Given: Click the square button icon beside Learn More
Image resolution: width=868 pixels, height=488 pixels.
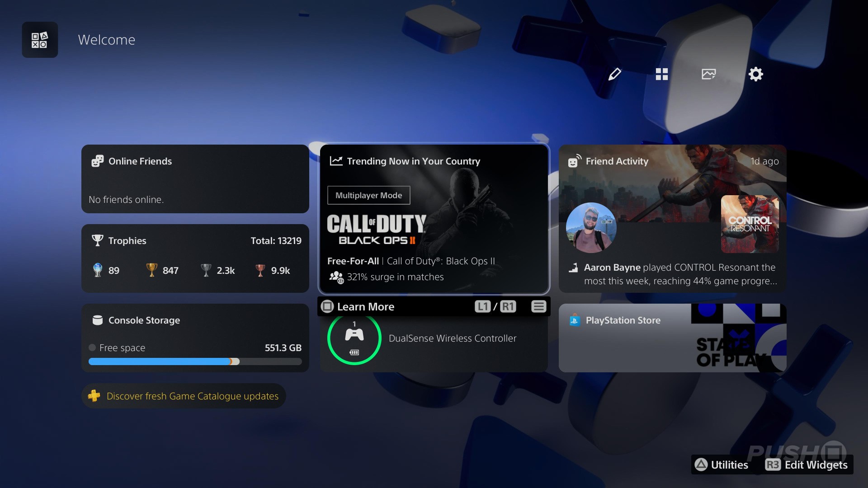Looking at the screenshot, I should [327, 306].
